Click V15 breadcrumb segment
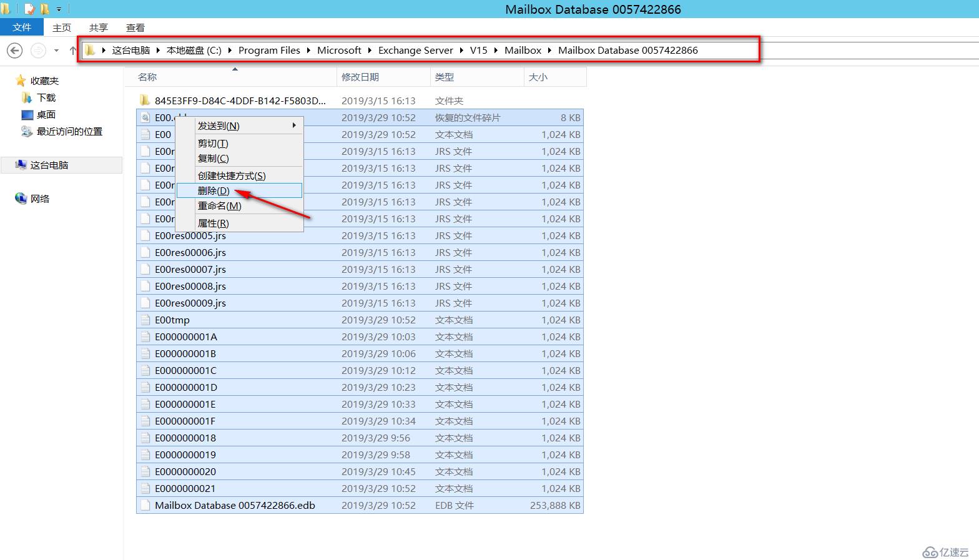979x560 pixels. (x=479, y=50)
